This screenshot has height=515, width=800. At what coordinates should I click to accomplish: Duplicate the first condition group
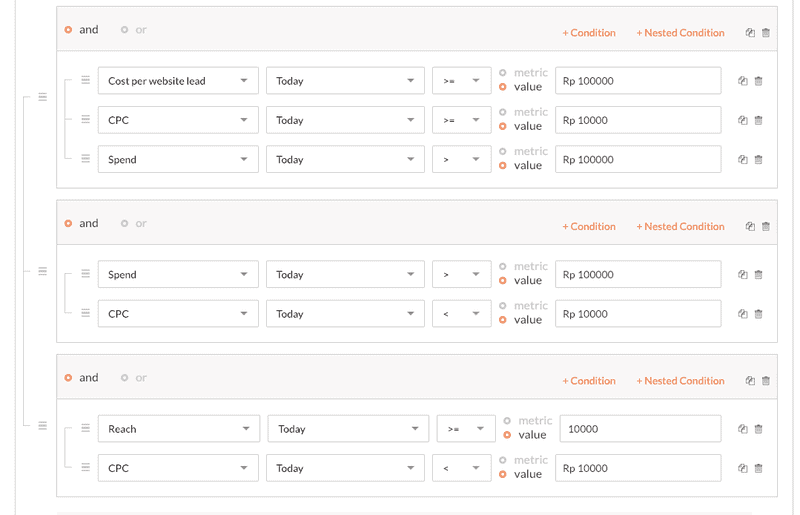point(750,33)
